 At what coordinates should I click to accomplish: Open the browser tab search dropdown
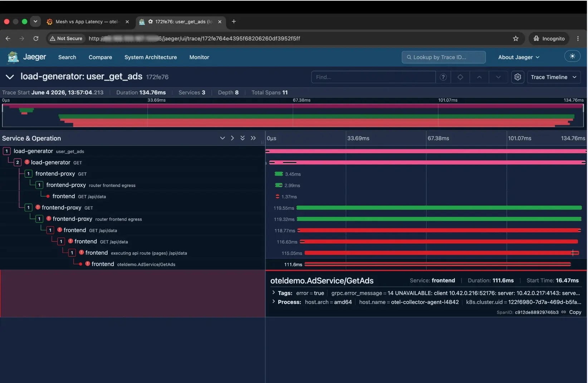coord(35,21)
